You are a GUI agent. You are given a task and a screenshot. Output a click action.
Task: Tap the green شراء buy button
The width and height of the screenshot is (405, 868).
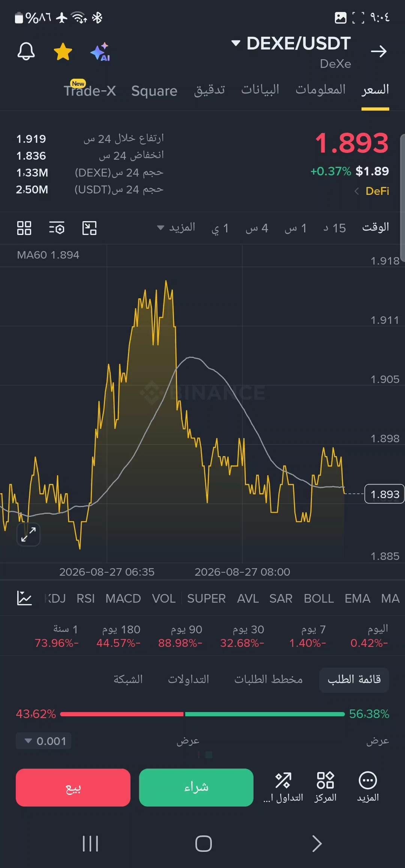(x=196, y=787)
